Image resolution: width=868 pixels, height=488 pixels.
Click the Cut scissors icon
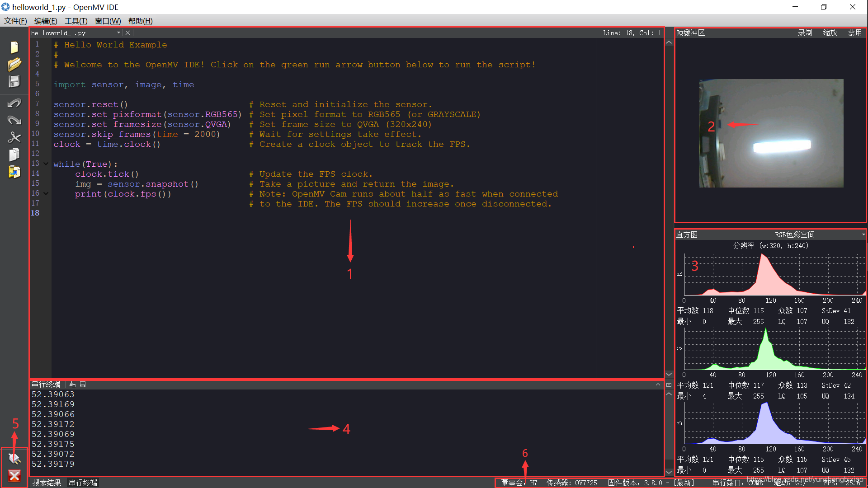coord(14,137)
